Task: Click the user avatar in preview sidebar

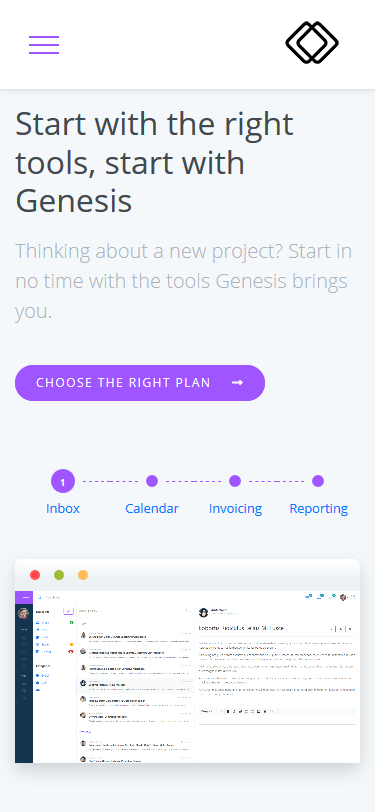Action: [23, 614]
